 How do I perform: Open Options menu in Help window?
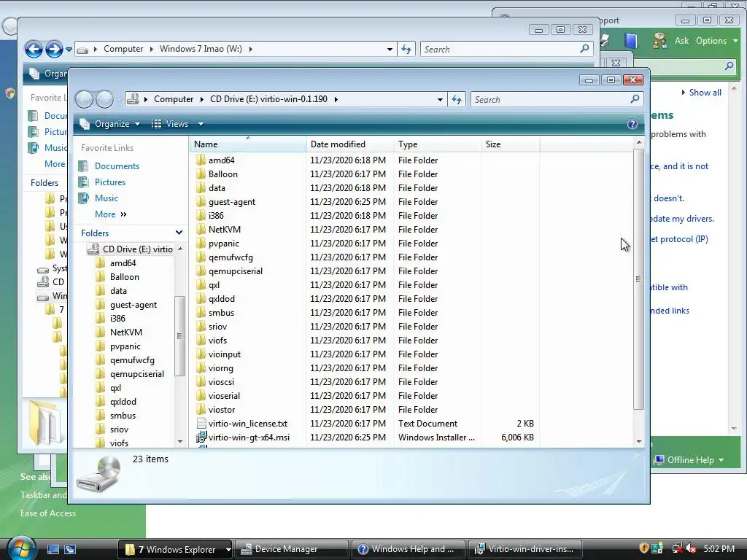pyautogui.click(x=716, y=41)
